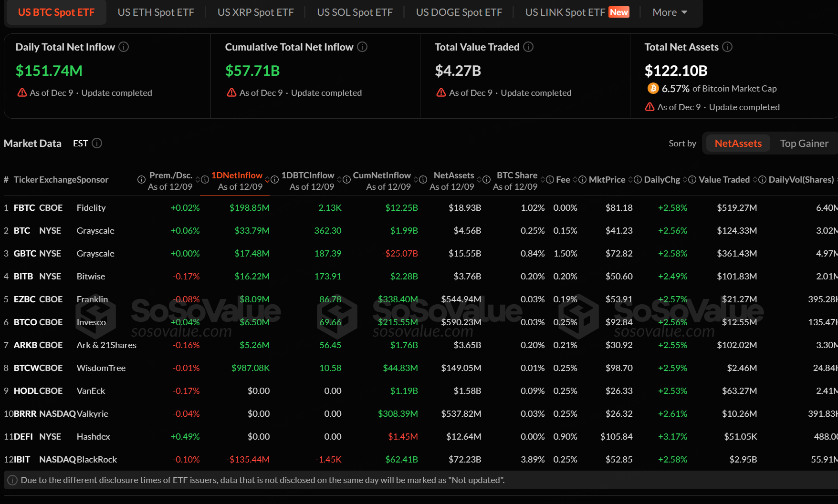The image size is (838, 504).
Task: Open the ARKB ticker row link
Action: click(25, 345)
